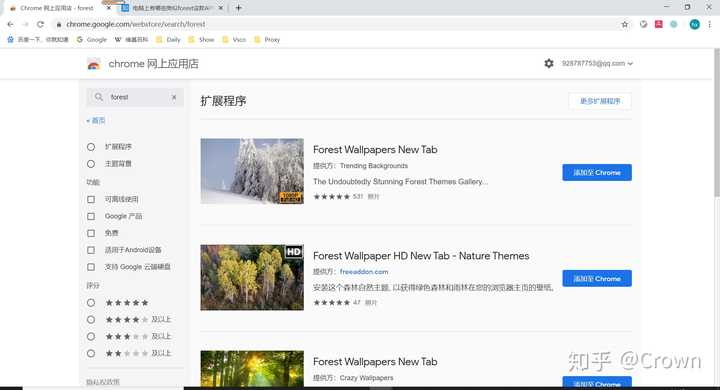The image size is (720, 390).
Task: Open Forest Wallpaper HD New Tab - Nature Themes
Action: 421,256
